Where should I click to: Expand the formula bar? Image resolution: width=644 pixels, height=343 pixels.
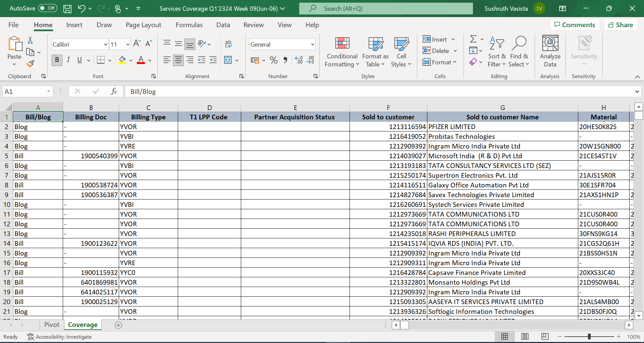pyautogui.click(x=637, y=92)
